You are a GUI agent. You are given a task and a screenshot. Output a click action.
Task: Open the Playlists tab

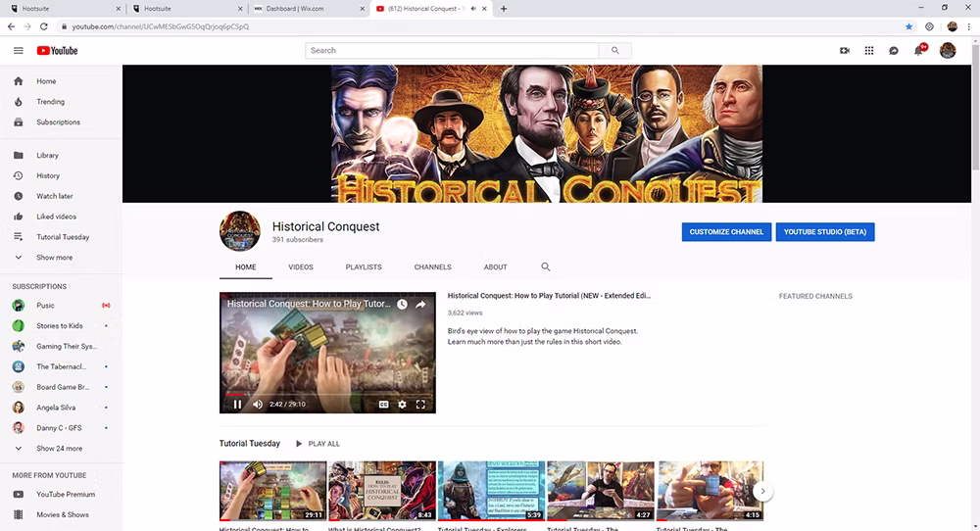(364, 266)
